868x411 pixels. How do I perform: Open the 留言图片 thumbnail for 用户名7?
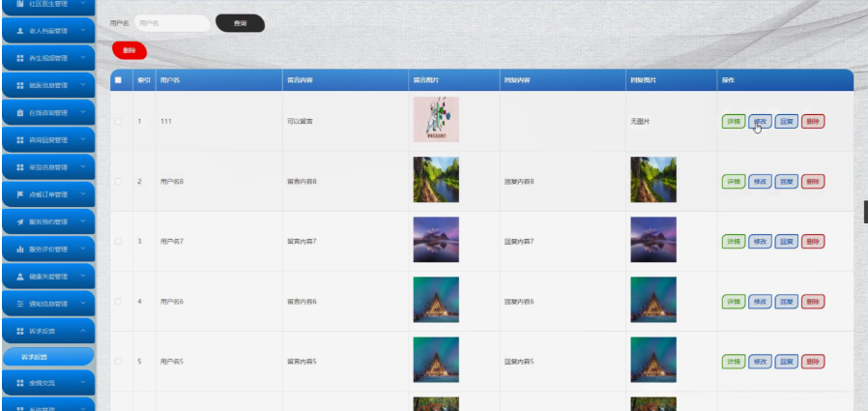tap(436, 239)
